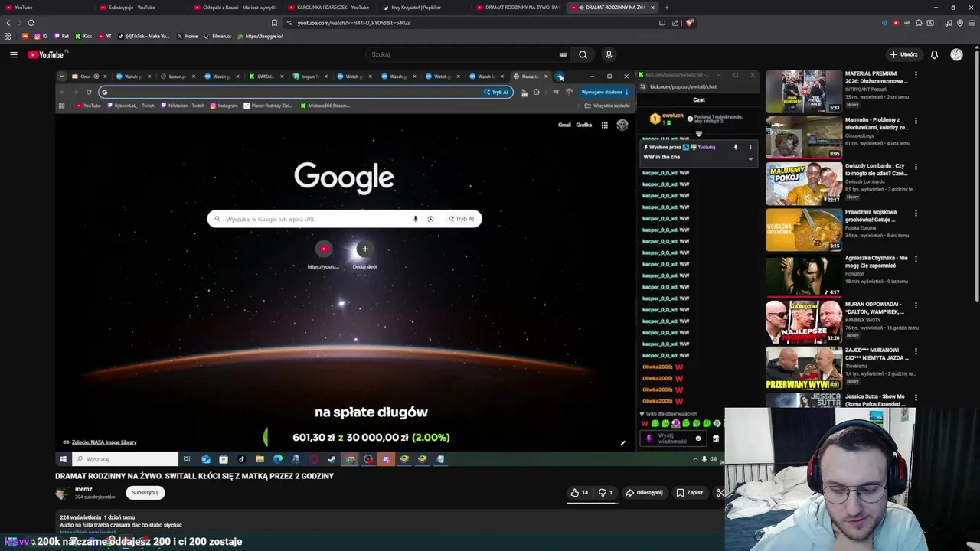Click Dodaj skrót plus shortcut in video
This screenshot has height=551, width=980.
pos(365,249)
